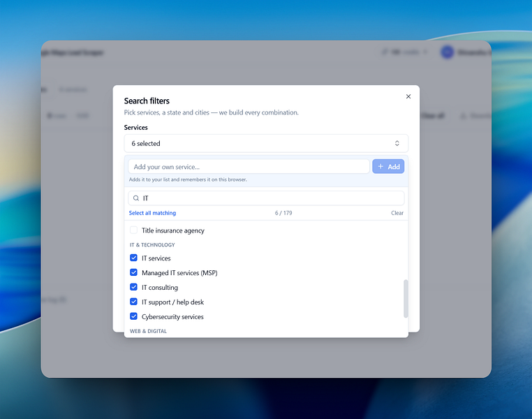Screen dimensions: 532x419
Task: Click the service list scrollbar thumb
Action: tap(406, 299)
